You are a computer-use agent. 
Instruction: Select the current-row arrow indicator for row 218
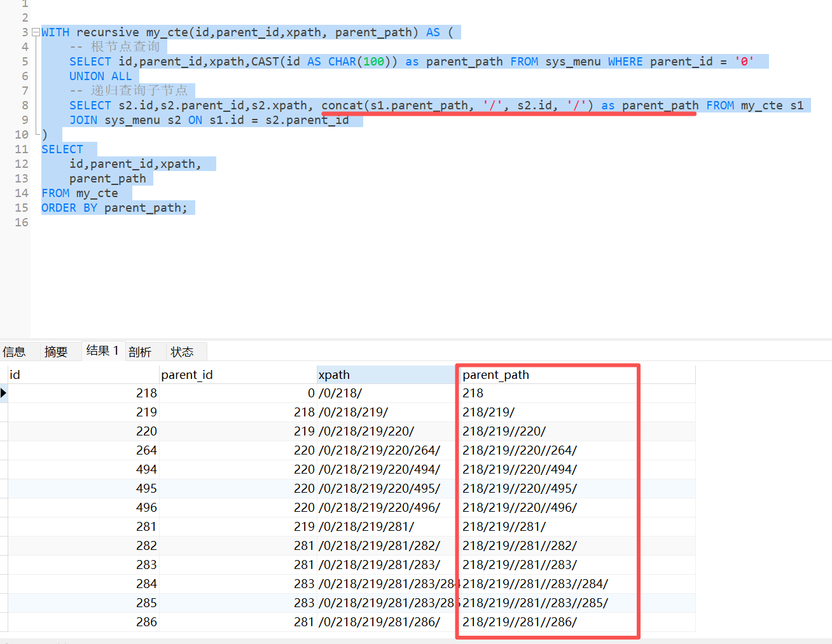pyautogui.click(x=4, y=393)
